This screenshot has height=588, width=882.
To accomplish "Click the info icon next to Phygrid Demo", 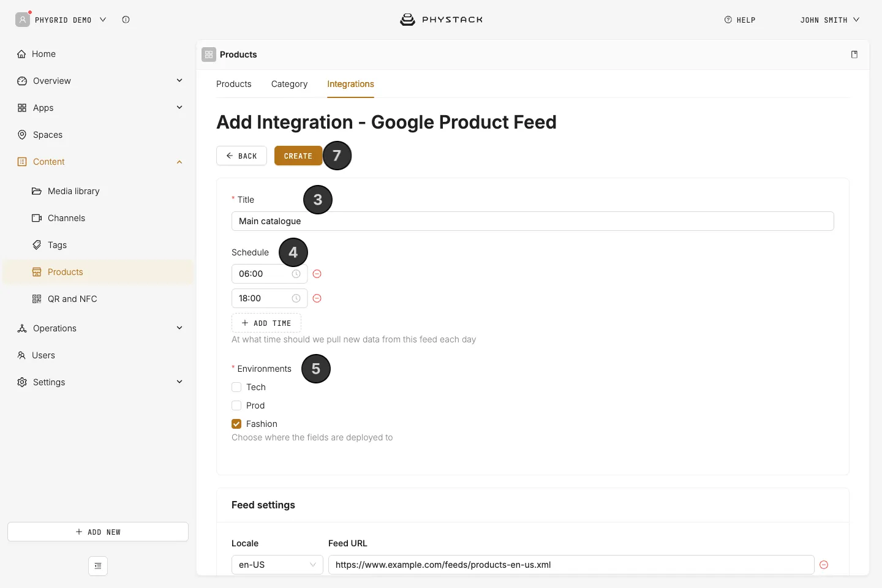I will [x=126, y=20].
